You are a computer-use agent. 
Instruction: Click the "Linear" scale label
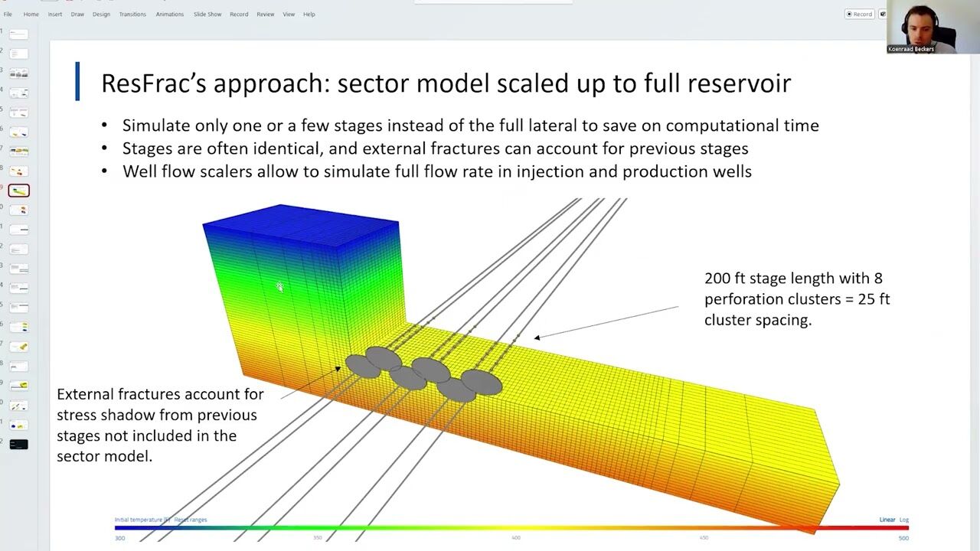pos(887,520)
